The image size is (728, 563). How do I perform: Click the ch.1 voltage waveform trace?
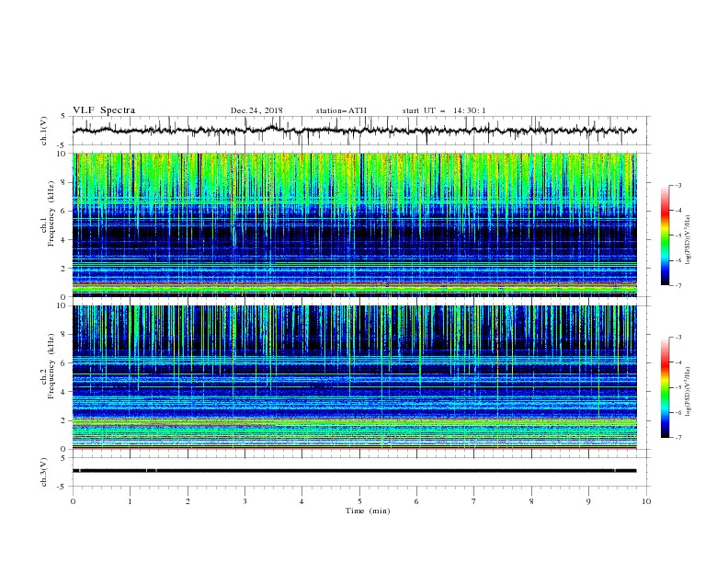tap(354, 131)
